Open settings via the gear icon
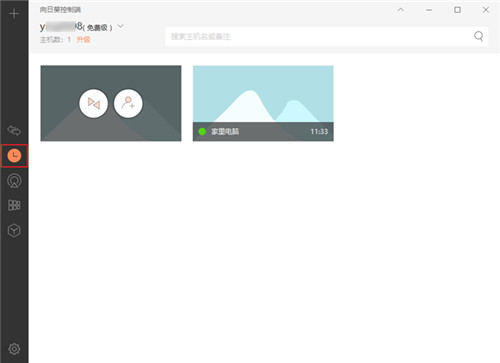 pyautogui.click(x=14, y=349)
